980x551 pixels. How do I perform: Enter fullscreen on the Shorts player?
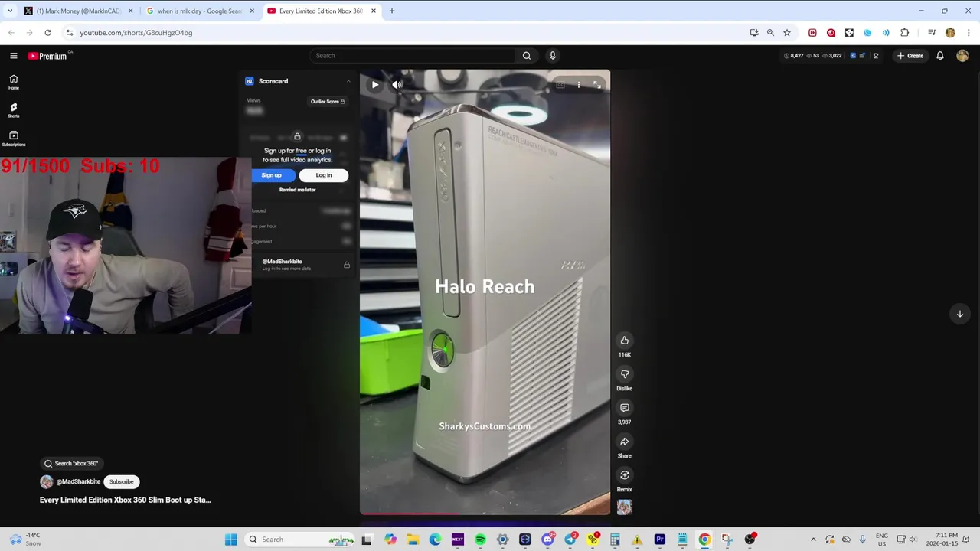point(597,85)
